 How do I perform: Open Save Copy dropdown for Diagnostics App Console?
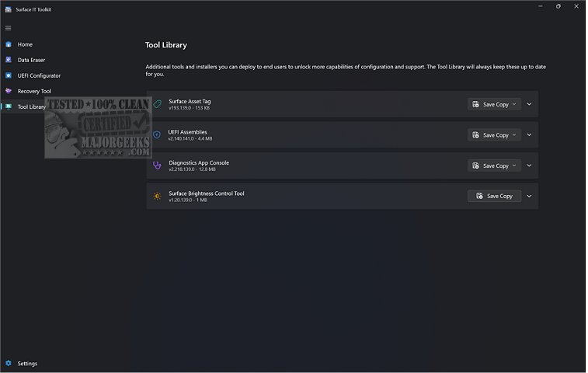[514, 166]
